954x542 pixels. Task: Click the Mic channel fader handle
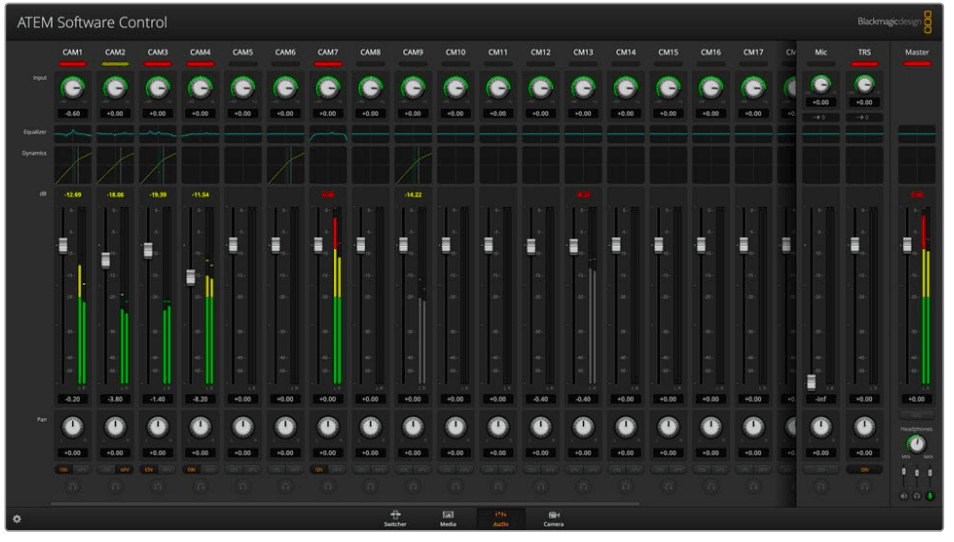(811, 382)
